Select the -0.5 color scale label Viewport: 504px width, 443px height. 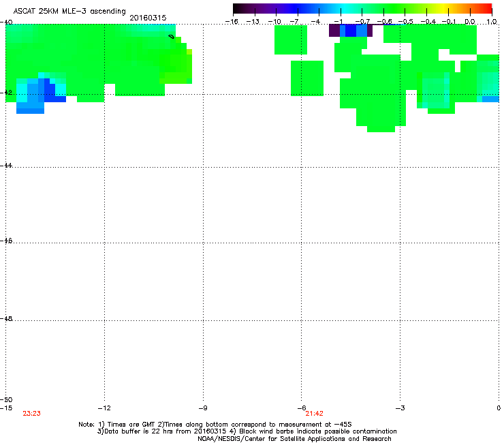point(406,22)
